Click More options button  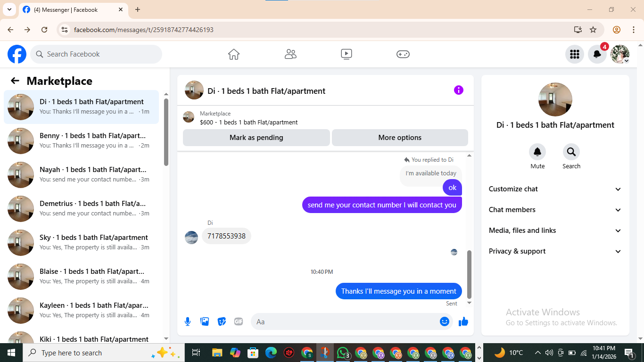400,138
